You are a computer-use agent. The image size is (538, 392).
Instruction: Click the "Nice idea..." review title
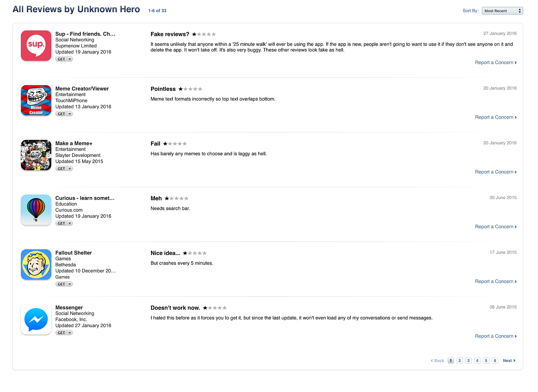(165, 253)
